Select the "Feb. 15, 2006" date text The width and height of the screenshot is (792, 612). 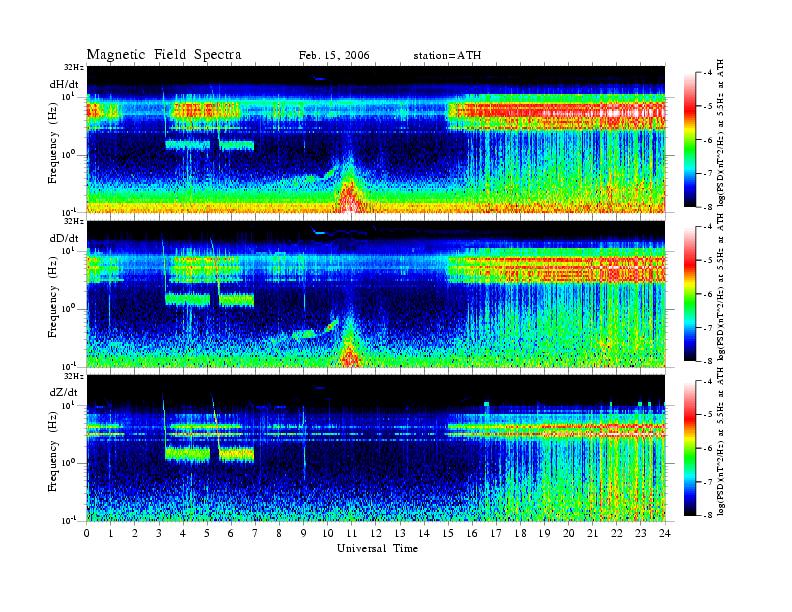(x=334, y=56)
